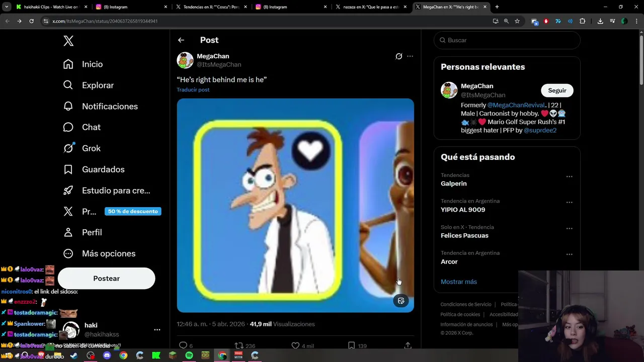The image size is (644, 362).
Task: Open Grok from the sidebar
Action: (x=82, y=148)
